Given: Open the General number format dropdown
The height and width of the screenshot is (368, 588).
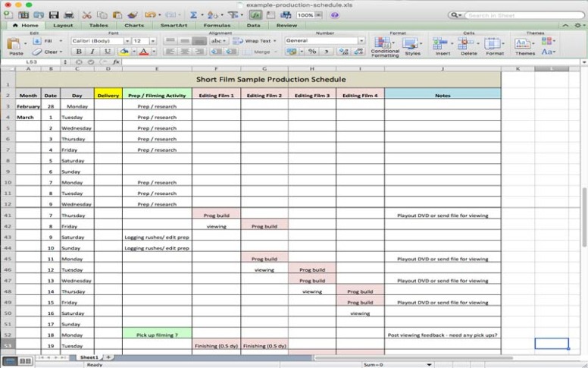Looking at the screenshot, I should 324,41.
